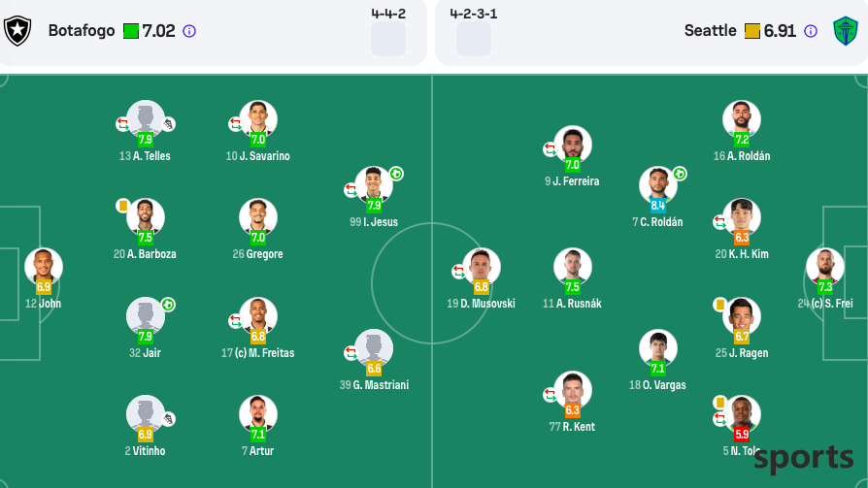Click the substitution icon beside D. Musovski
The image size is (868, 488).
458,271
